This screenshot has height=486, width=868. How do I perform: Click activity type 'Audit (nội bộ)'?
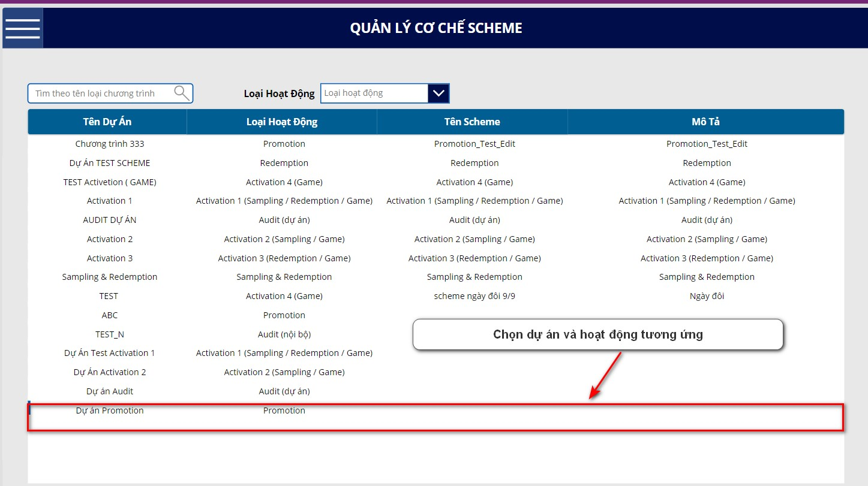coord(284,334)
